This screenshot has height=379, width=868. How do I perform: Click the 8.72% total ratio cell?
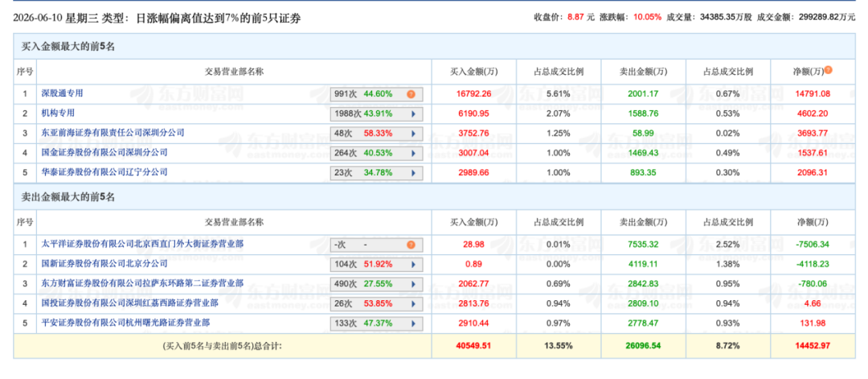(x=727, y=346)
